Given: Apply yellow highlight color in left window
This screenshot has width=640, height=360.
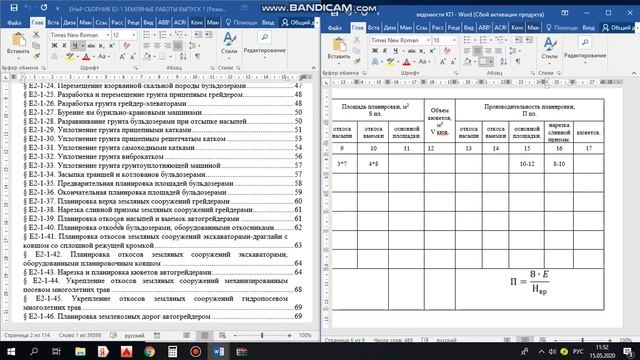Looking at the screenshot, I should click(x=70, y=57).
